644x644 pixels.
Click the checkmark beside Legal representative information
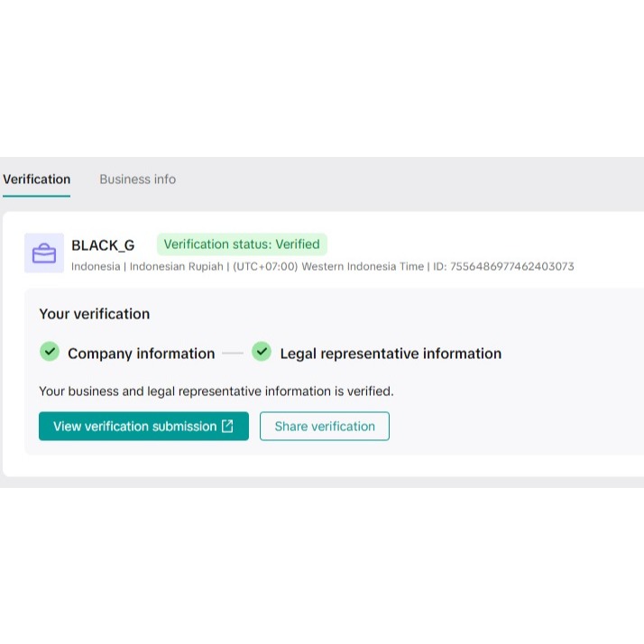pos(262,352)
